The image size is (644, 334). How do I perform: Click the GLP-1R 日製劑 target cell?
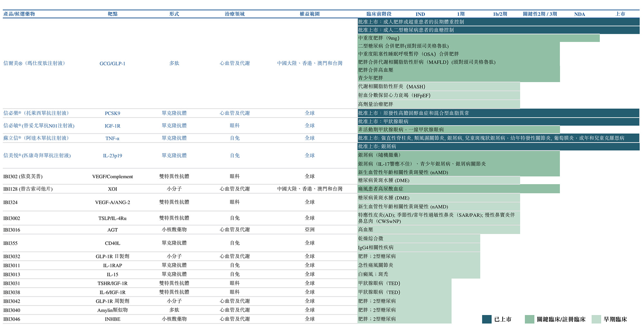point(112,256)
